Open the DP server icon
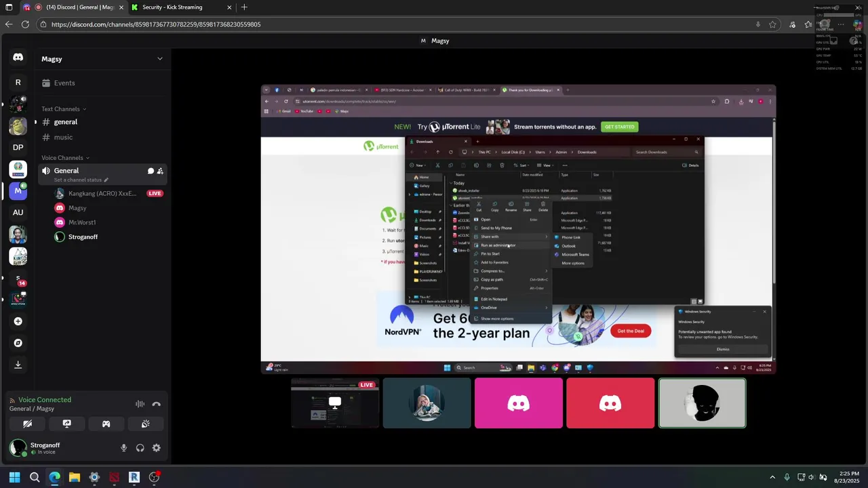Image resolution: width=868 pixels, height=488 pixels. [x=18, y=147]
